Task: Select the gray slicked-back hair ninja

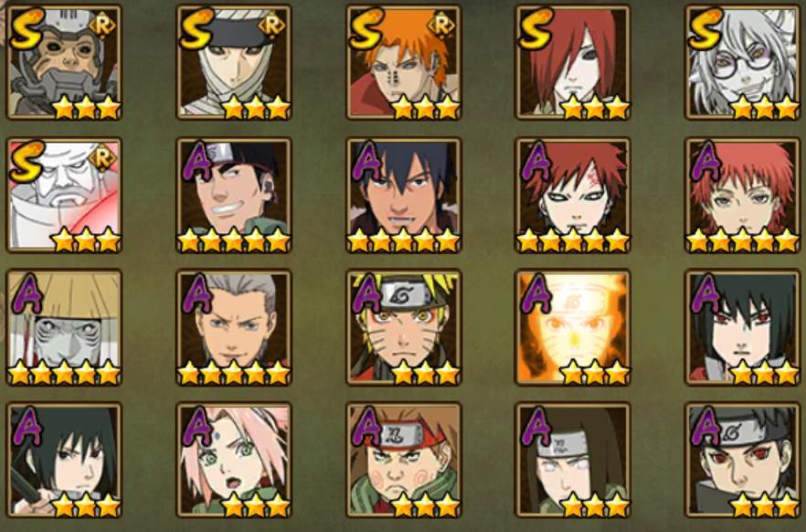Action: click(234, 327)
